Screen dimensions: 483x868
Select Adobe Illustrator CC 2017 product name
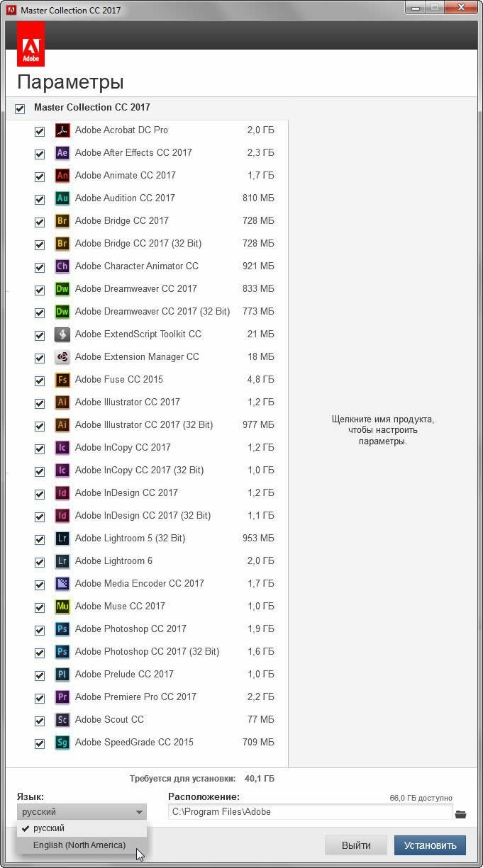click(x=128, y=402)
